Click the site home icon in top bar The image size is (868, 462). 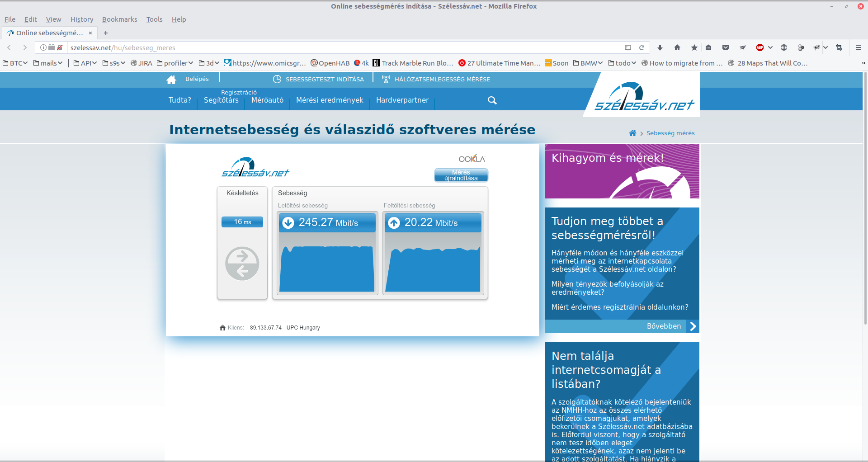(171, 80)
